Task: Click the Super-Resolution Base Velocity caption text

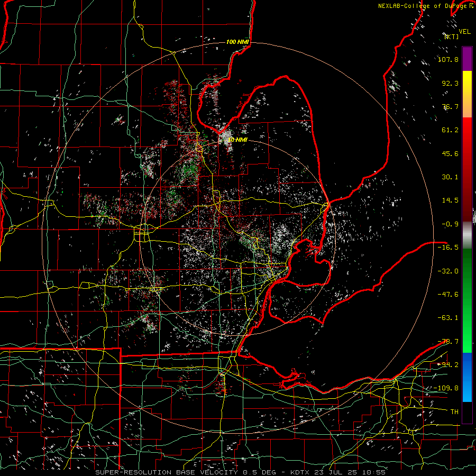Action: 241,472
